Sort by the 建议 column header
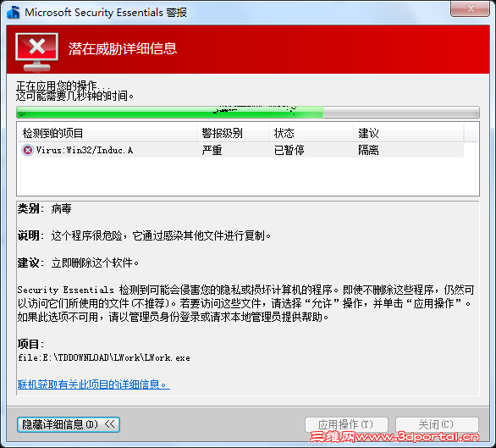This screenshot has width=496, height=448. tap(408, 133)
